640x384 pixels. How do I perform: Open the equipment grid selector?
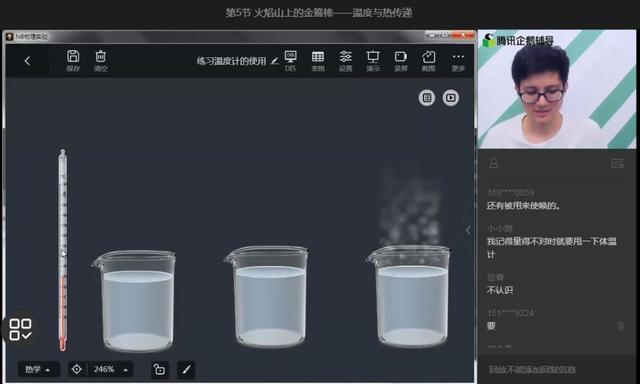(20, 329)
